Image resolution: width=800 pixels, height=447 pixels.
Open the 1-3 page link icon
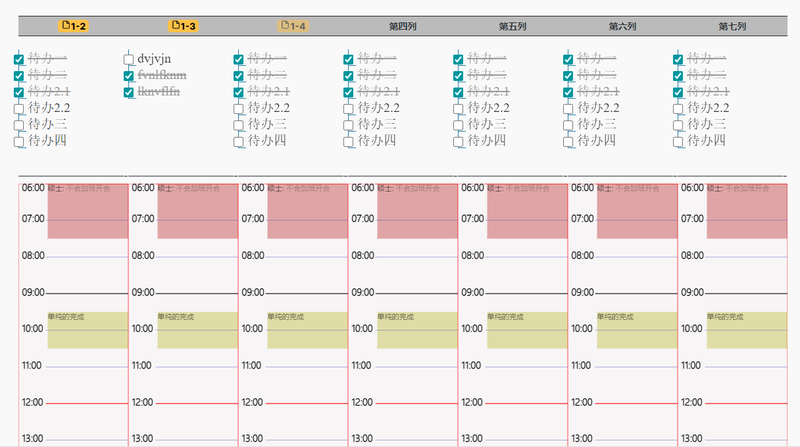(177, 25)
